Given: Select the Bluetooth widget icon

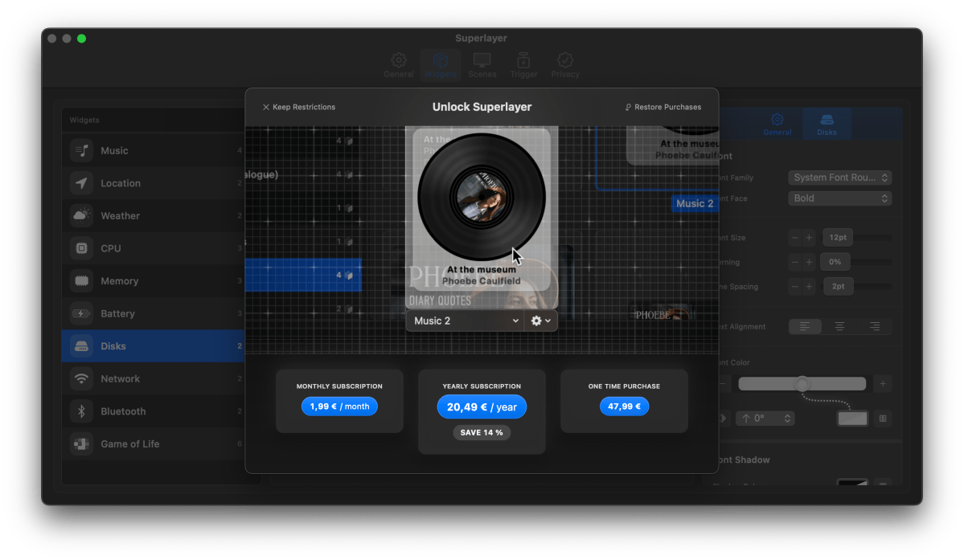Looking at the screenshot, I should click(x=81, y=411).
